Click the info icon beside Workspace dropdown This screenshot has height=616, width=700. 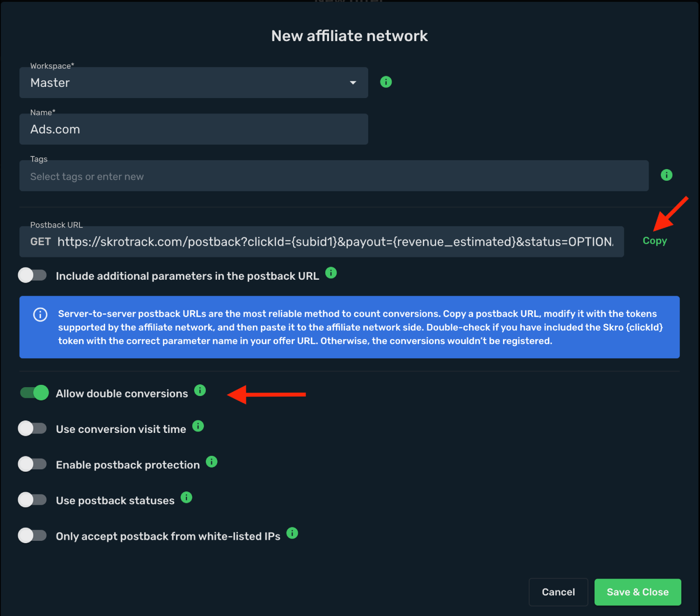[386, 82]
